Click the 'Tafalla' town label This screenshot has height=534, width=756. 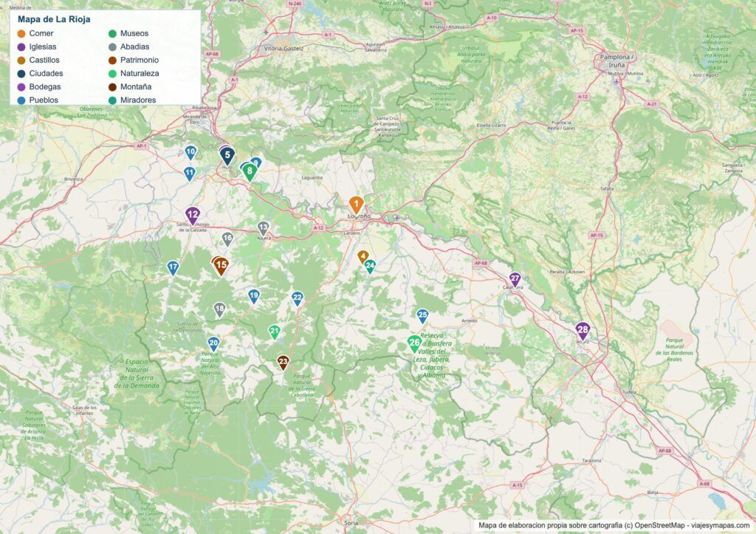[607, 188]
